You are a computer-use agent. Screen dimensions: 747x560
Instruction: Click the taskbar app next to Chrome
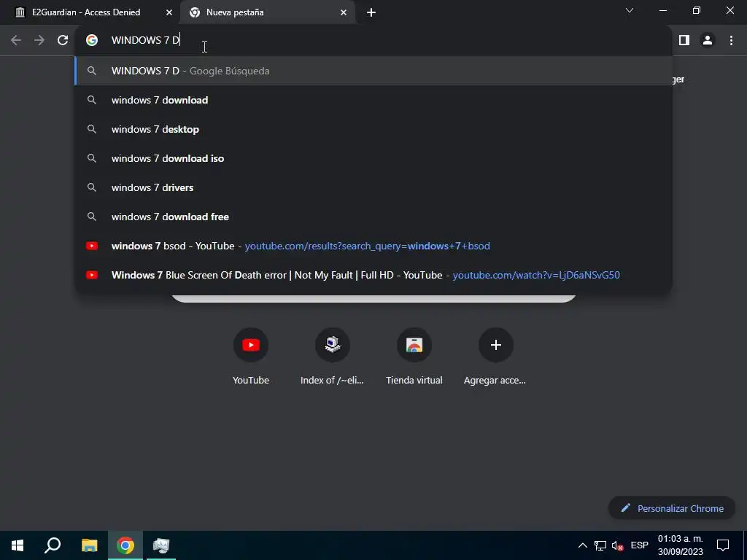tap(161, 545)
